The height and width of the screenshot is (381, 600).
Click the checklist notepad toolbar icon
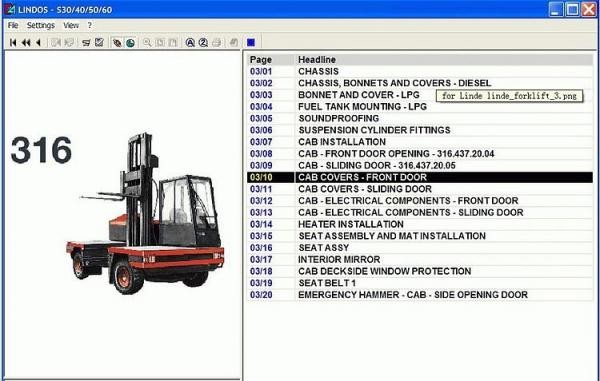coord(99,42)
